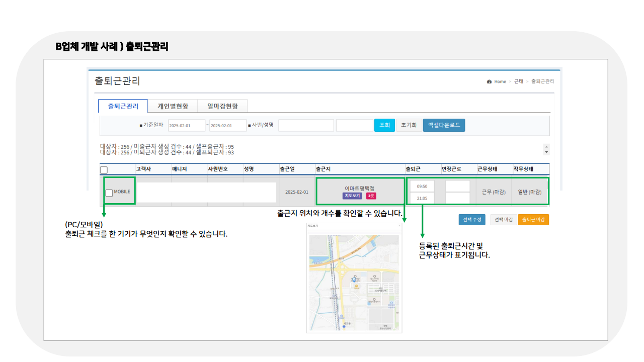Click the blue 조회 search button
644x362 pixels.
click(x=384, y=125)
